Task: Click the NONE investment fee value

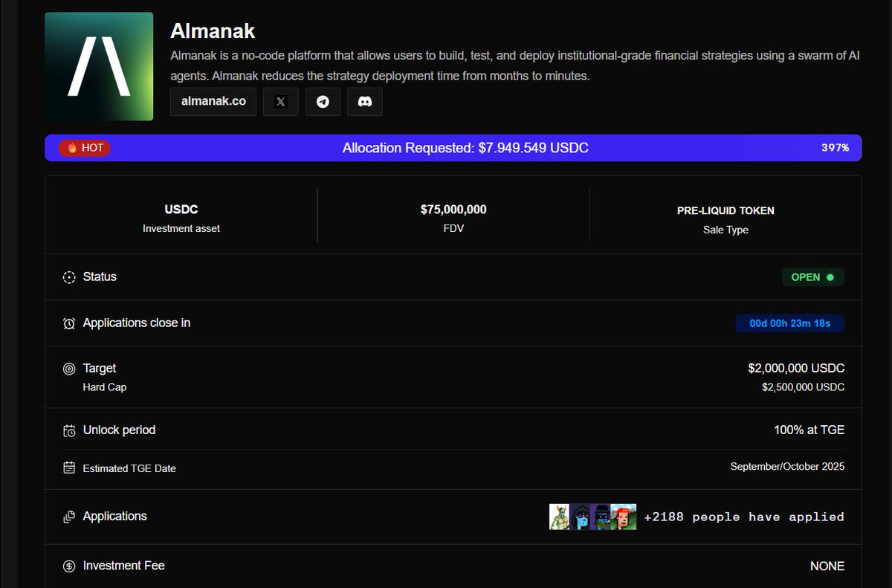Action: tap(827, 566)
